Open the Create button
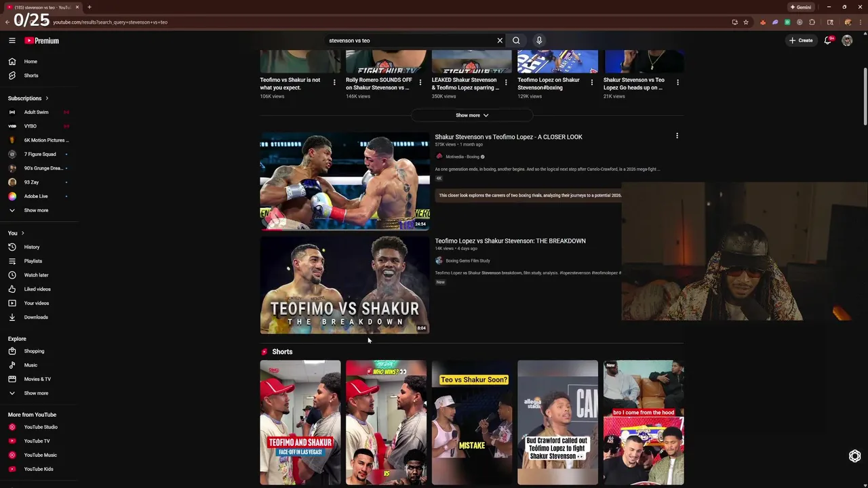 point(800,41)
